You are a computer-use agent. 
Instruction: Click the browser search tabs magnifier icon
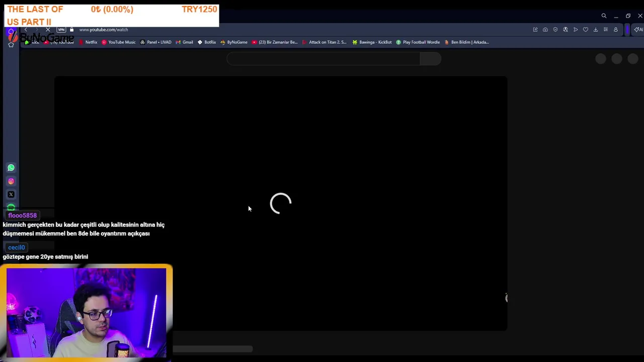click(x=604, y=16)
